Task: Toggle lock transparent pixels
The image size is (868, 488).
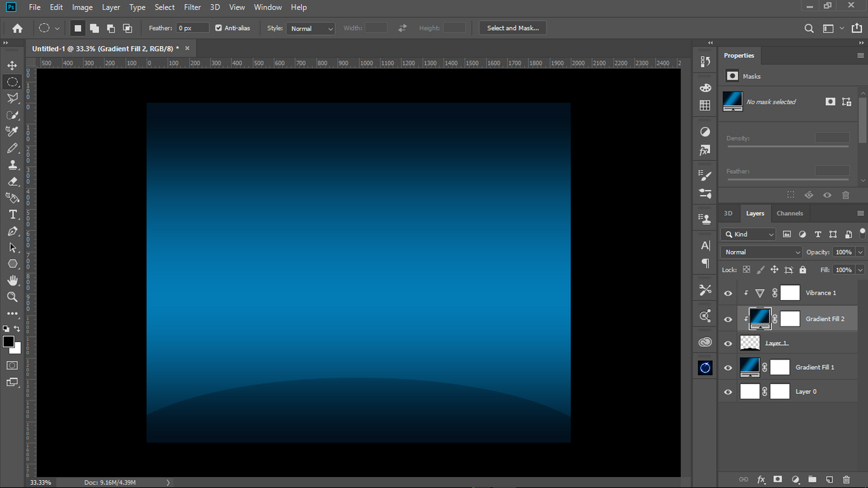Action: point(747,269)
